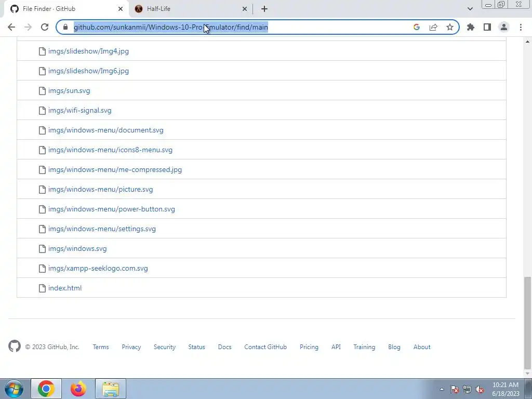Open the Docs footer link

224,347
